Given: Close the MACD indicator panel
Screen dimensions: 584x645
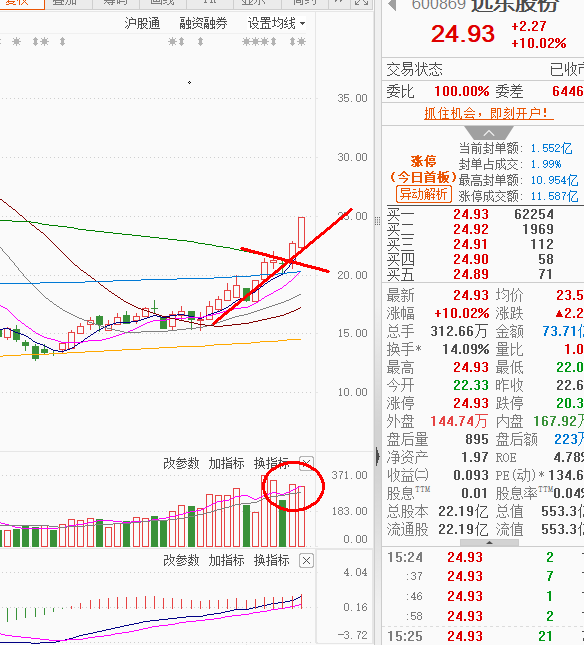Looking at the screenshot, I should coord(306,561).
